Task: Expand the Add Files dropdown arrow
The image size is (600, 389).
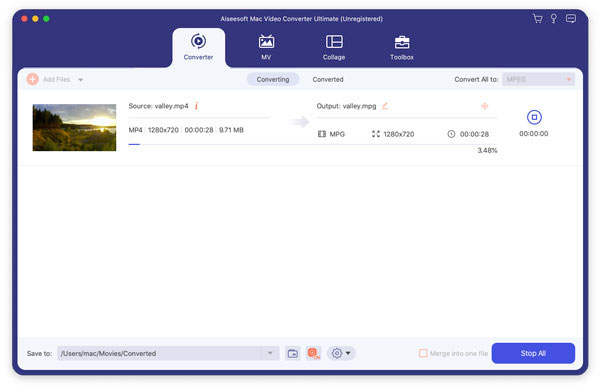Action: [81, 80]
